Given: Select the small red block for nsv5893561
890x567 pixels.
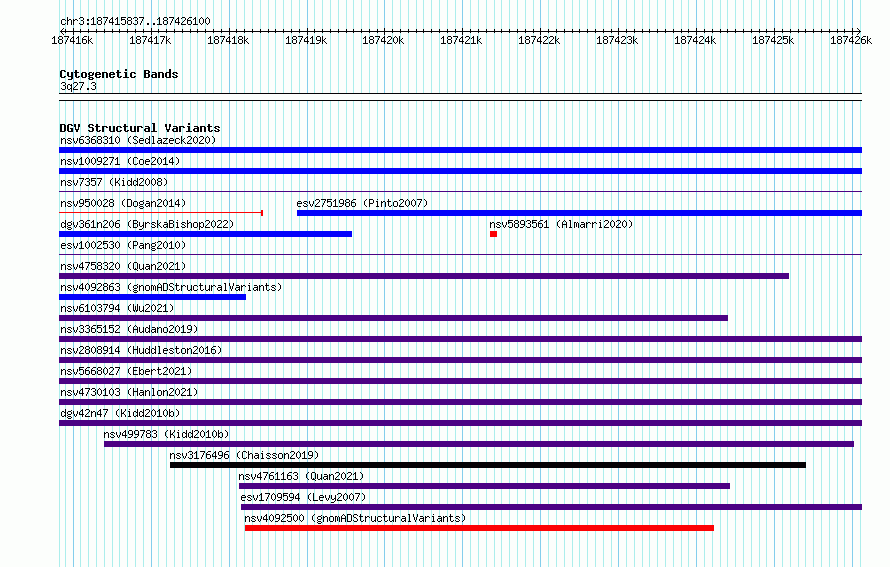Looking at the screenshot, I should point(493,234).
